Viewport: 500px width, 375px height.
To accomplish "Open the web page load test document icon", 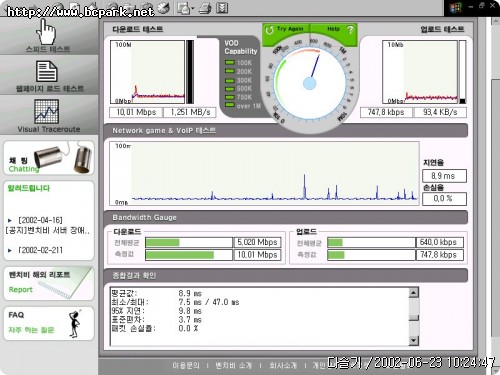I will pyautogui.click(x=46, y=71).
